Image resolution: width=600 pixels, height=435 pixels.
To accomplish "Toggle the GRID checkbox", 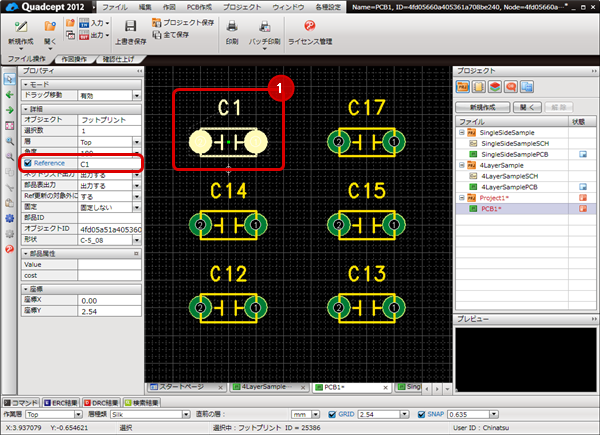I will coord(332,414).
